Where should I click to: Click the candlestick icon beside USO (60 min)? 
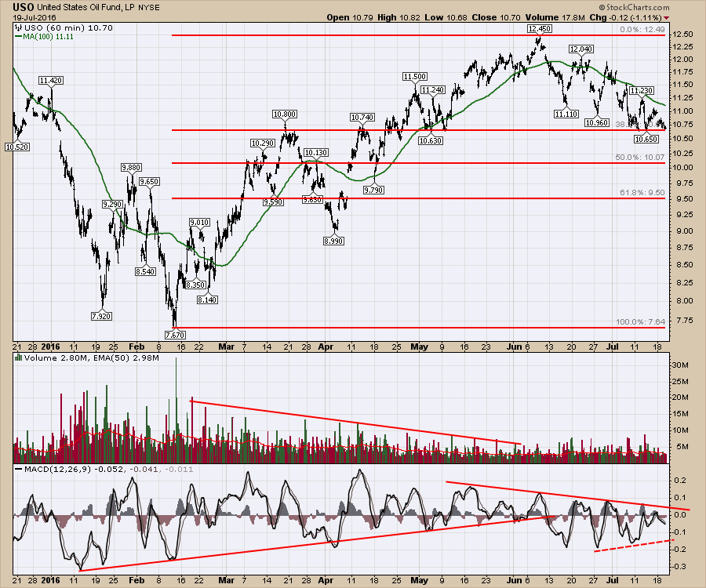(x=16, y=27)
